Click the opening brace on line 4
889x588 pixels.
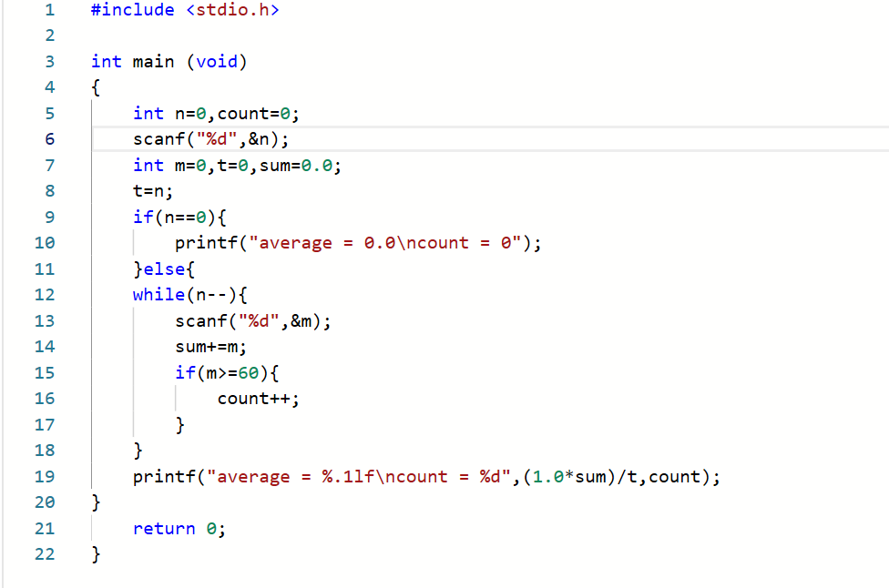(96, 87)
